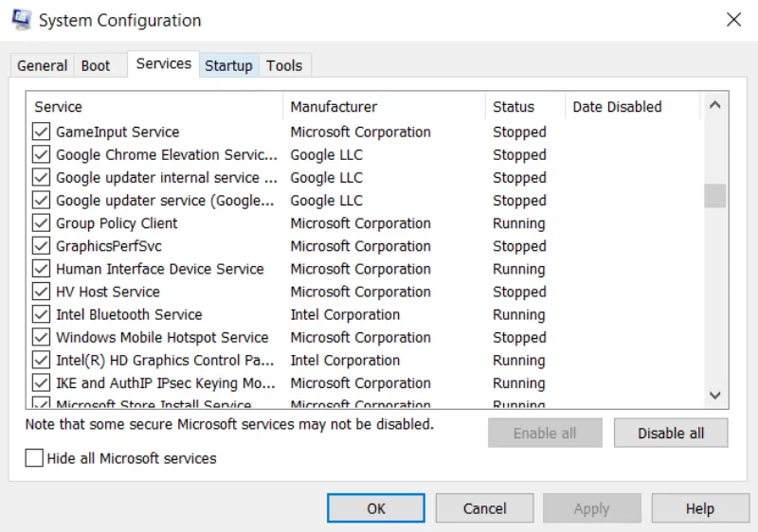Toggle the HV Host Service checkbox

pyautogui.click(x=41, y=292)
